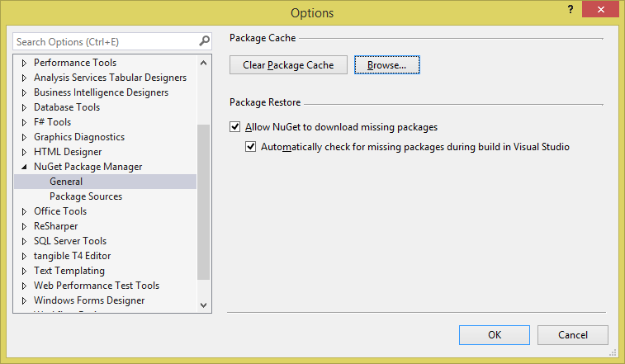This screenshot has width=625, height=364.
Task: Expand the F# Tools node
Action: point(24,122)
